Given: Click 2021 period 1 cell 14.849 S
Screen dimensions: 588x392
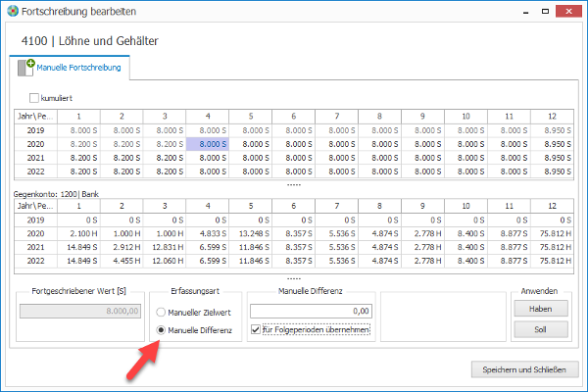Looking at the screenshot, I should (x=78, y=247).
